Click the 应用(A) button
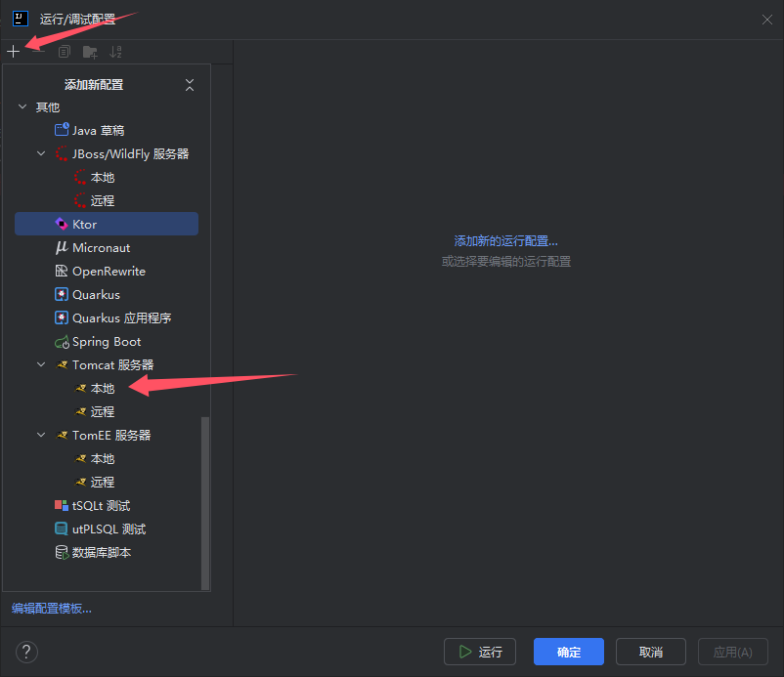The image size is (784, 677). pos(732,652)
